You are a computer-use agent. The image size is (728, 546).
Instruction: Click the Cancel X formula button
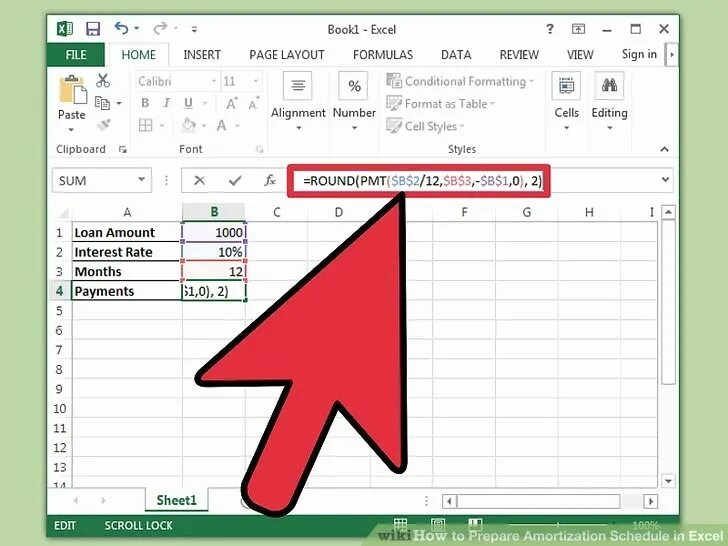(x=199, y=180)
